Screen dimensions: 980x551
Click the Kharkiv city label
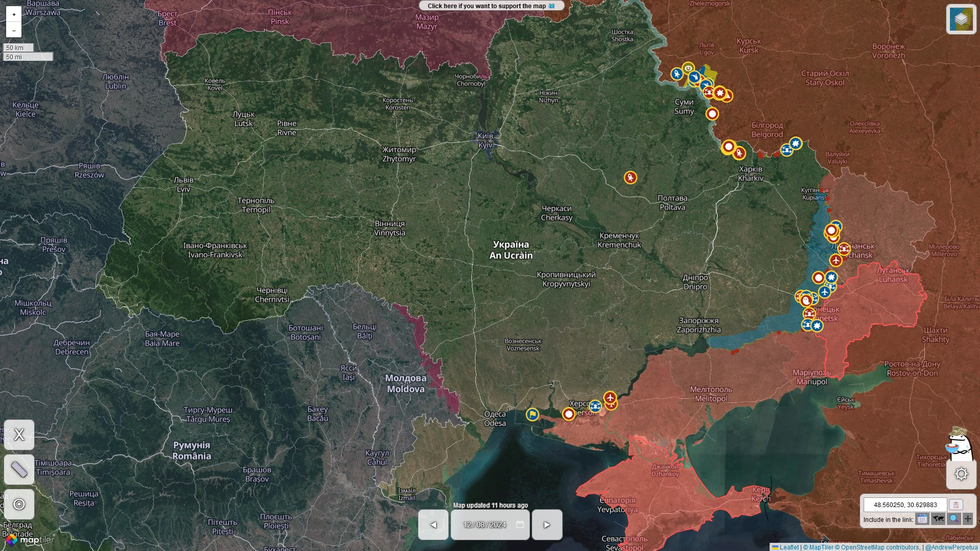tap(750, 174)
